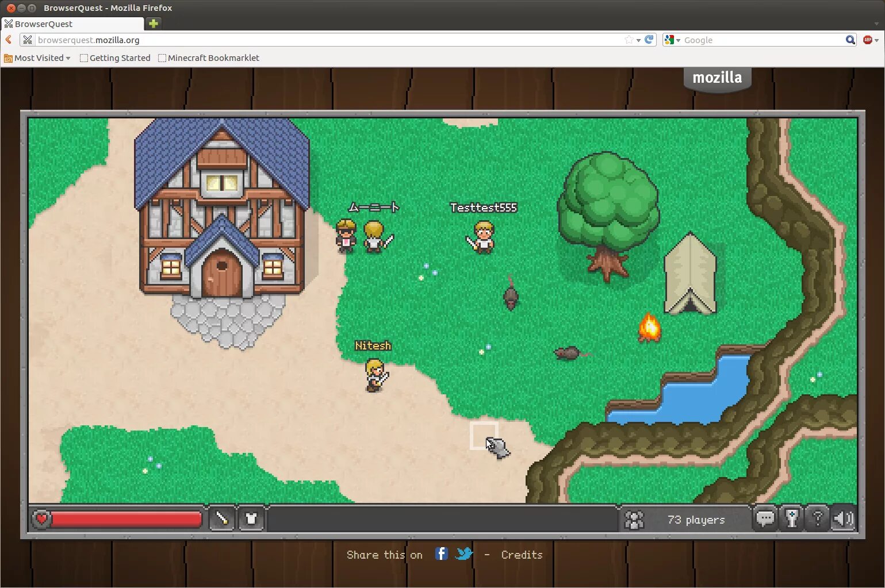Click the red health bar
Screen dimensions: 885x588
tap(126, 520)
